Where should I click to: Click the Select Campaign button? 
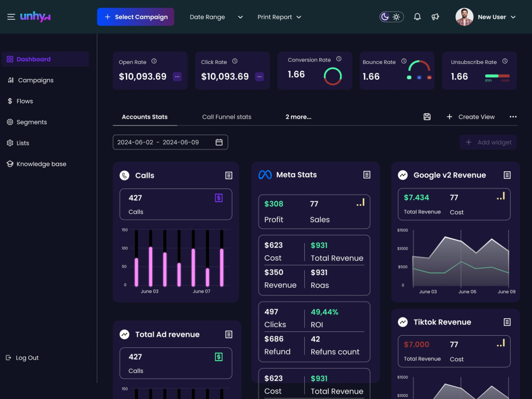click(x=136, y=17)
